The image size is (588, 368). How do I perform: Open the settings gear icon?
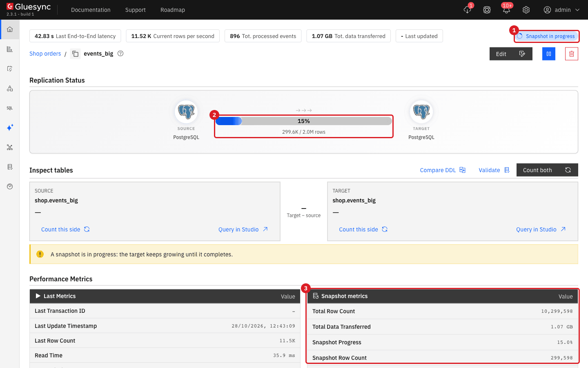(x=526, y=10)
